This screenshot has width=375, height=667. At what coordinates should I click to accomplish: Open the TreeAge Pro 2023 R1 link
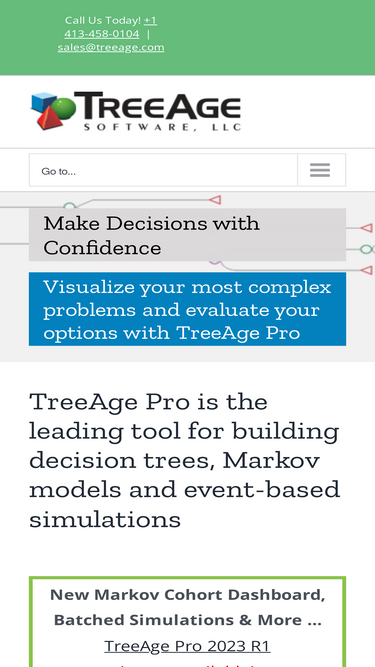click(187, 646)
